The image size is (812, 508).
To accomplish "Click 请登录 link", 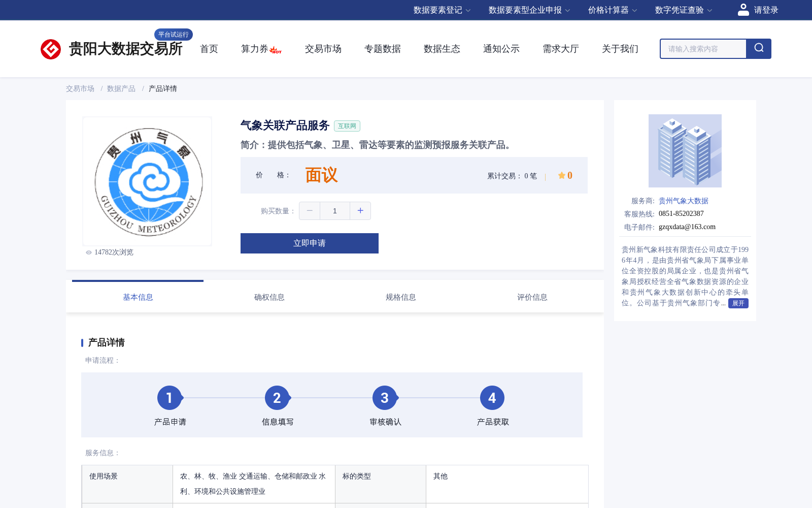I will pos(766,10).
